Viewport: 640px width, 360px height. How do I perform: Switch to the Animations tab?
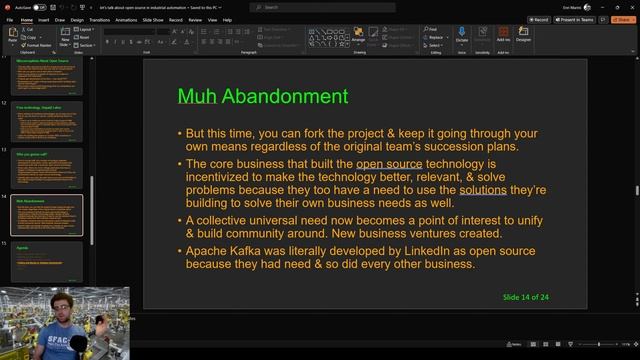tap(126, 20)
